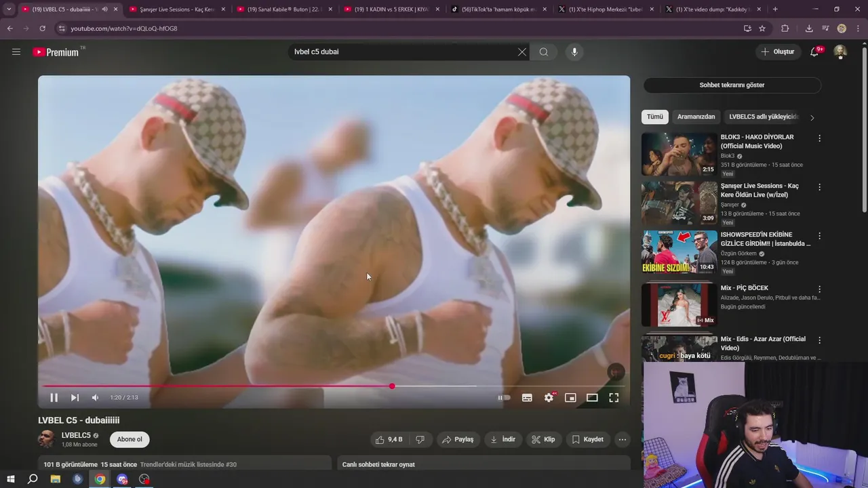
Task: Open options for Şanışer Live Sessions video
Action: click(819, 187)
